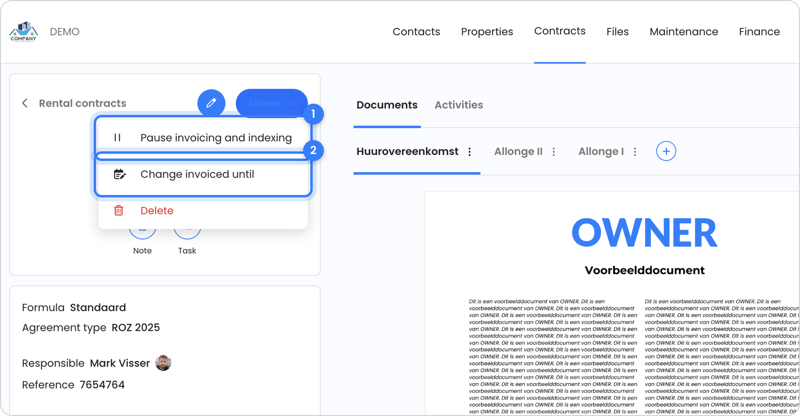
Task: Click the Responsible name Mark Visser
Action: (x=120, y=363)
